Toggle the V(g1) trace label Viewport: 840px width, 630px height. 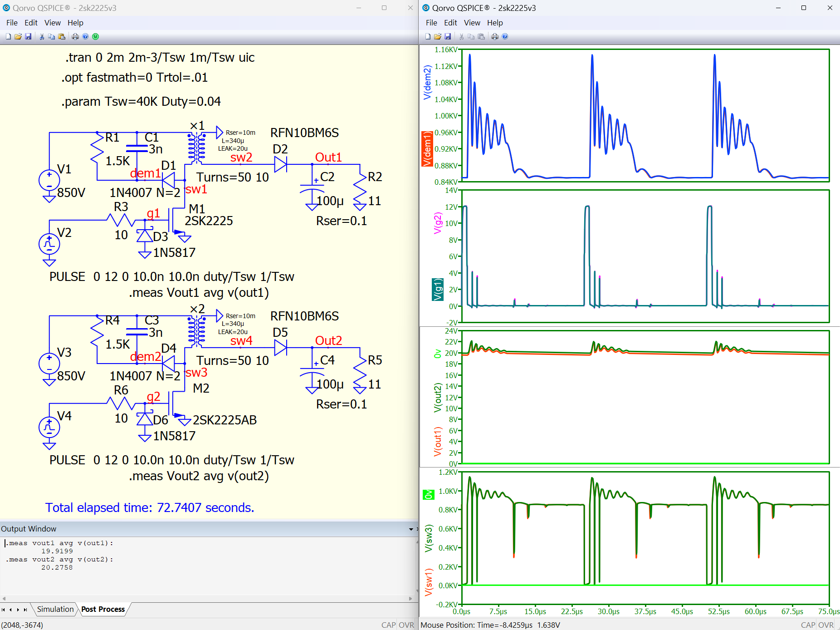437,290
